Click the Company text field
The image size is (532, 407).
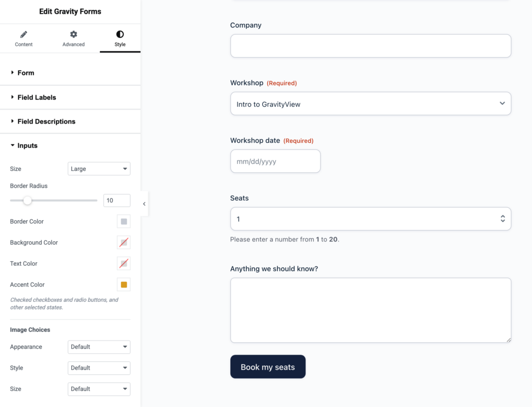(x=370, y=46)
